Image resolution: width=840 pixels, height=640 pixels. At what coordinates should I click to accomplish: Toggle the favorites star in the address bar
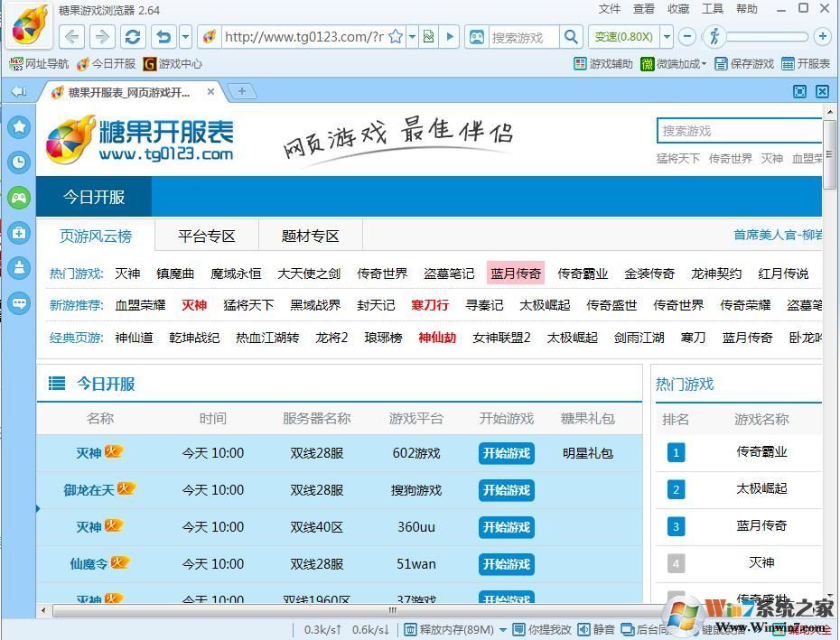point(395,36)
